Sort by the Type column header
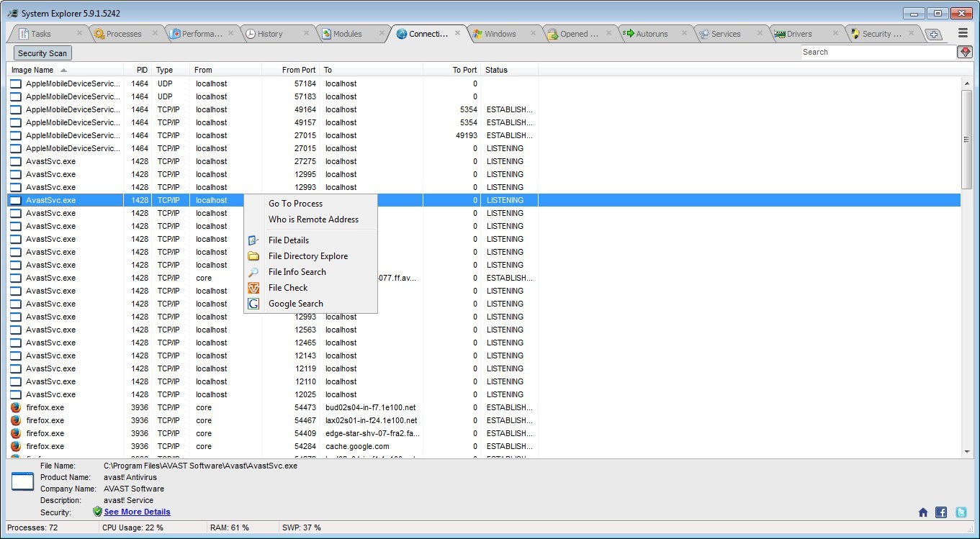This screenshot has height=539, width=980. tap(171, 70)
